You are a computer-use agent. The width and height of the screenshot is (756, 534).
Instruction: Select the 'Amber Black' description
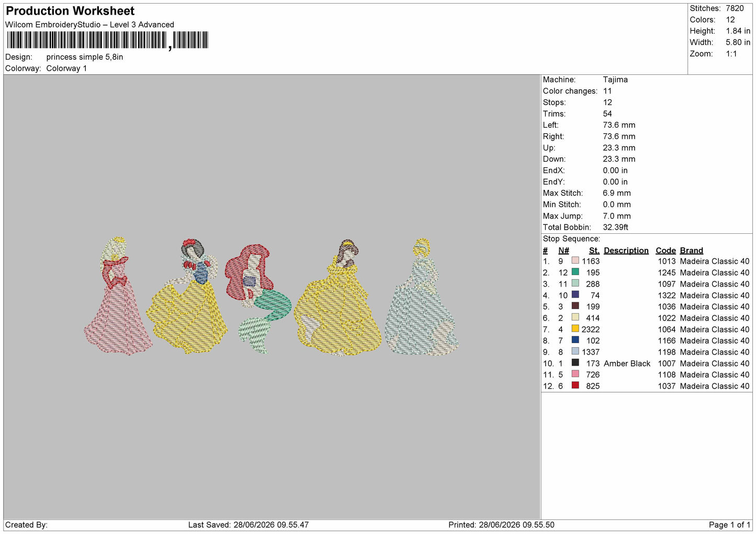(x=627, y=363)
